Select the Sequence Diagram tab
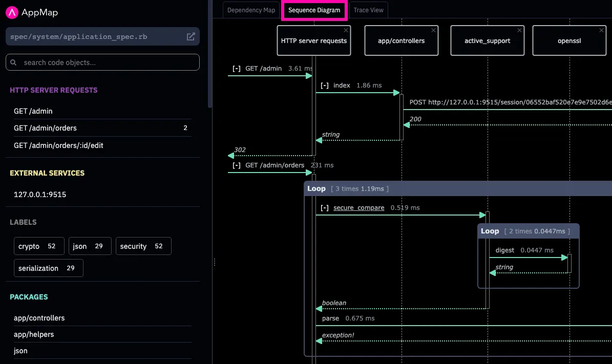Viewport: 612px width, 364px height. pos(314,10)
